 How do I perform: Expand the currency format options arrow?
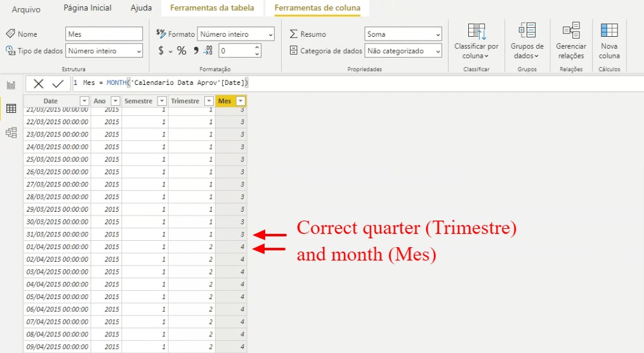[x=170, y=51]
